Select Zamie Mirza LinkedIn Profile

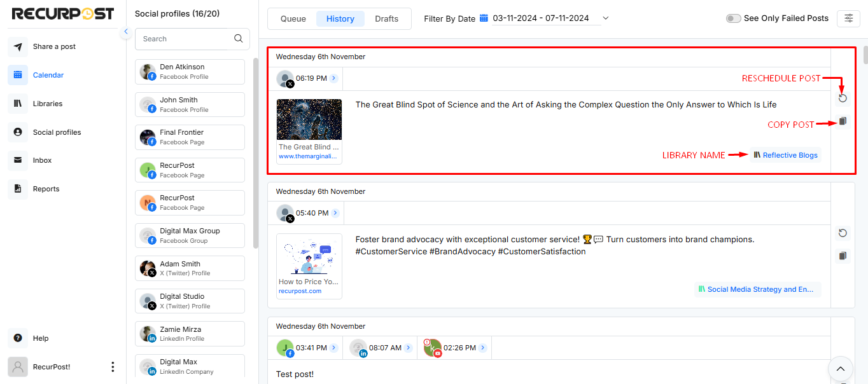(190, 334)
